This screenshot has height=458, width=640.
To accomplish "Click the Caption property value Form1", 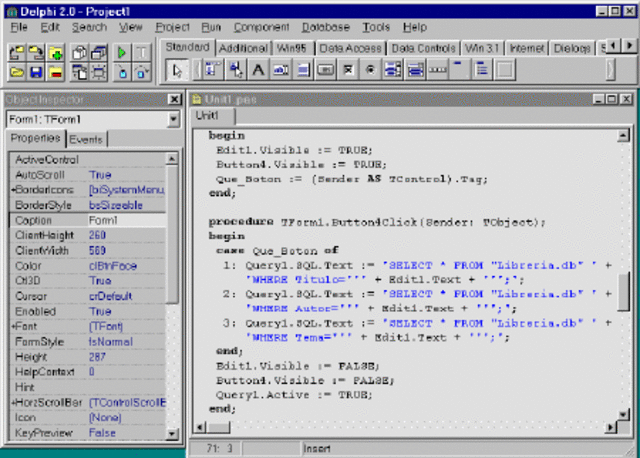I will pos(127,220).
